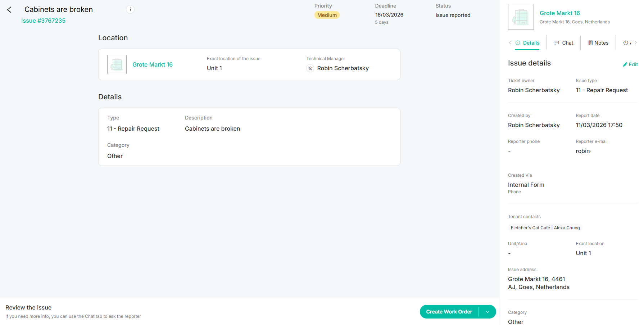Open the three-dot options menu
This screenshot has width=644, height=325.
(x=130, y=9)
